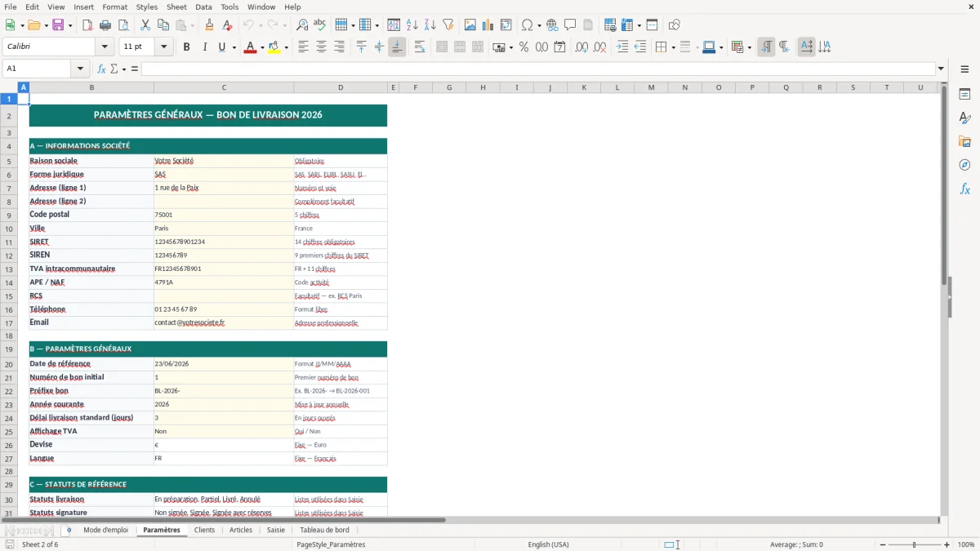Image resolution: width=980 pixels, height=551 pixels.
Task: Toggle Right-To-Left text direction
Action: 784,47
